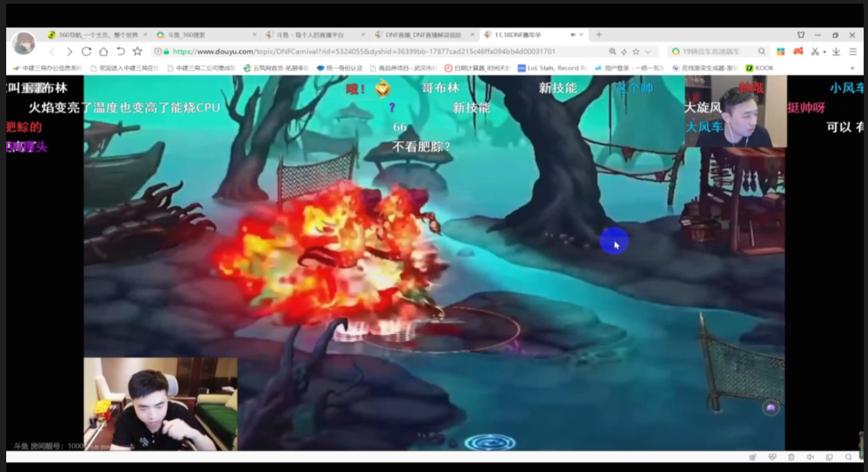Mute the 11.18DNF嘉年华 tab's speaker
The image size is (868, 472).
[x=572, y=35]
